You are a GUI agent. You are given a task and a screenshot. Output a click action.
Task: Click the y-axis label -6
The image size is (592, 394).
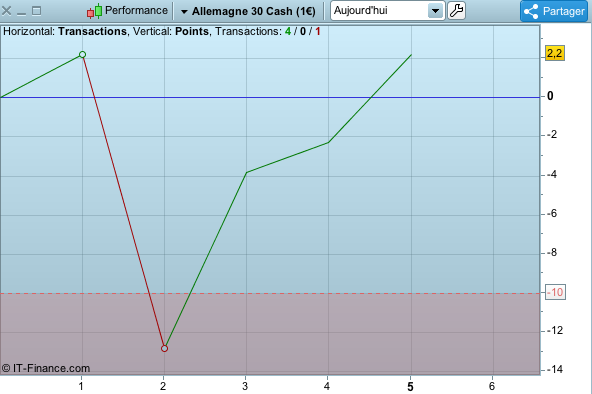552,214
